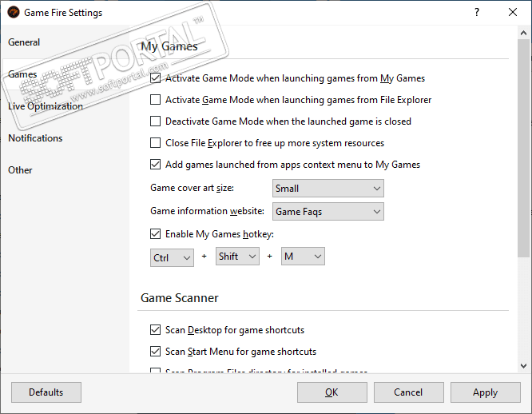Viewport: 532px width, 414px height.
Task: Open the Game cover art size dropdown
Action: 328,189
